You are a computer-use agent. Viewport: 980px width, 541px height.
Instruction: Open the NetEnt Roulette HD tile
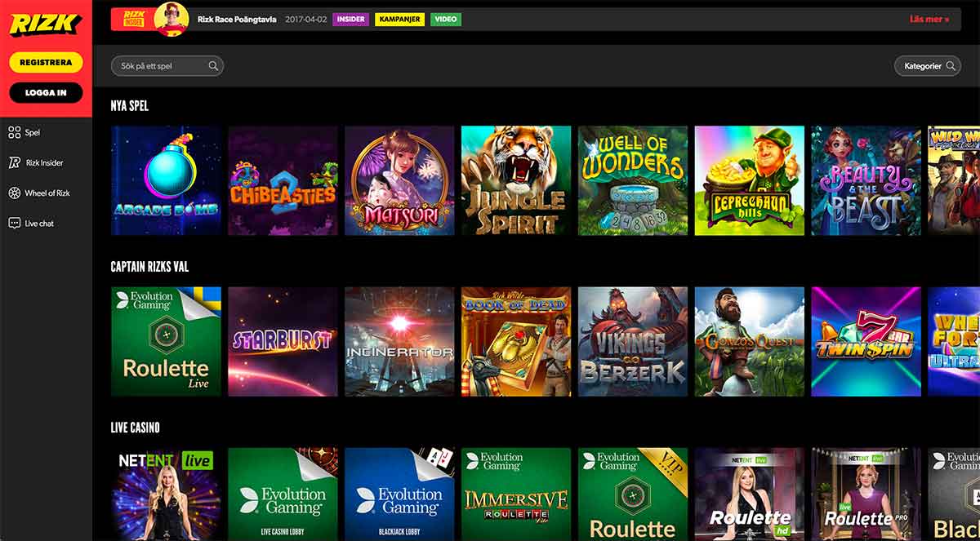[x=750, y=494]
